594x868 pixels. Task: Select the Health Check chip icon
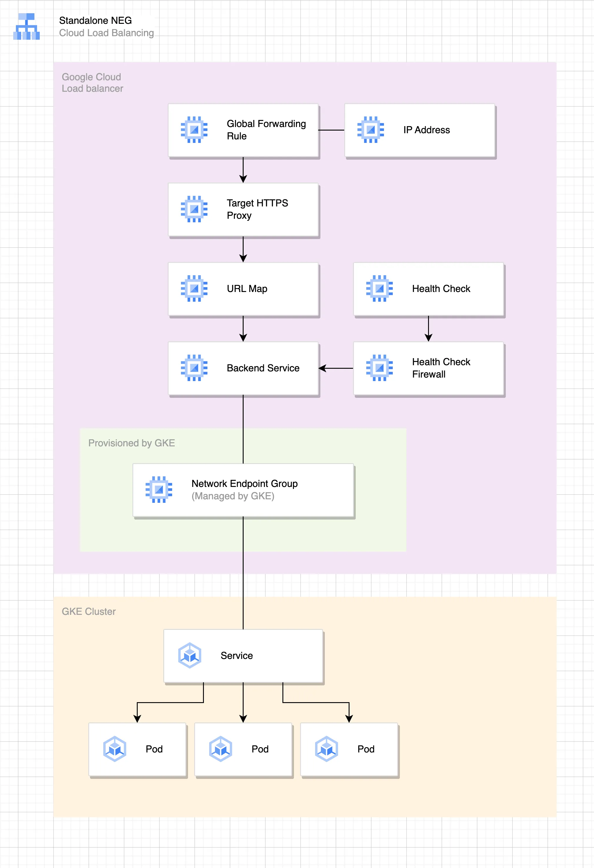380,288
